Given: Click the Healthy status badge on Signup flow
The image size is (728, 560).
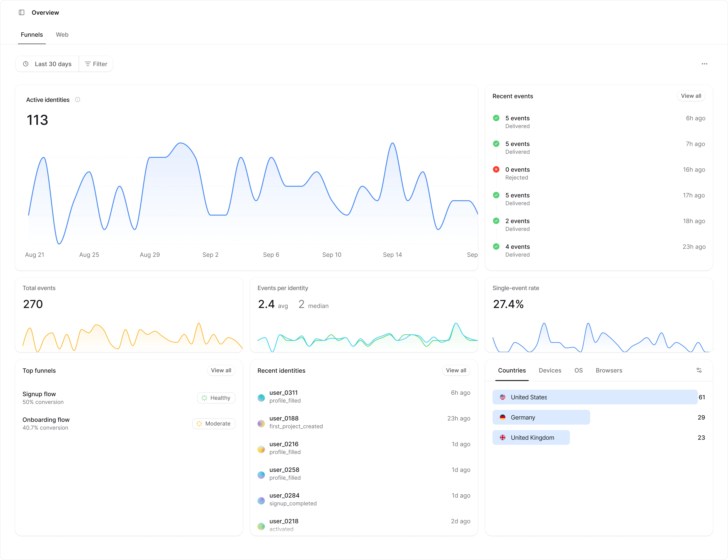Looking at the screenshot, I should click(x=216, y=398).
